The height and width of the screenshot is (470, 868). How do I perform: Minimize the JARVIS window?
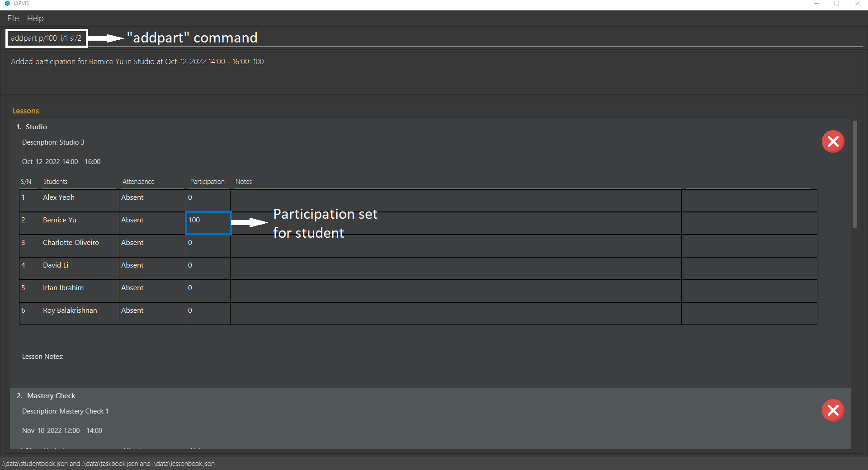816,4
